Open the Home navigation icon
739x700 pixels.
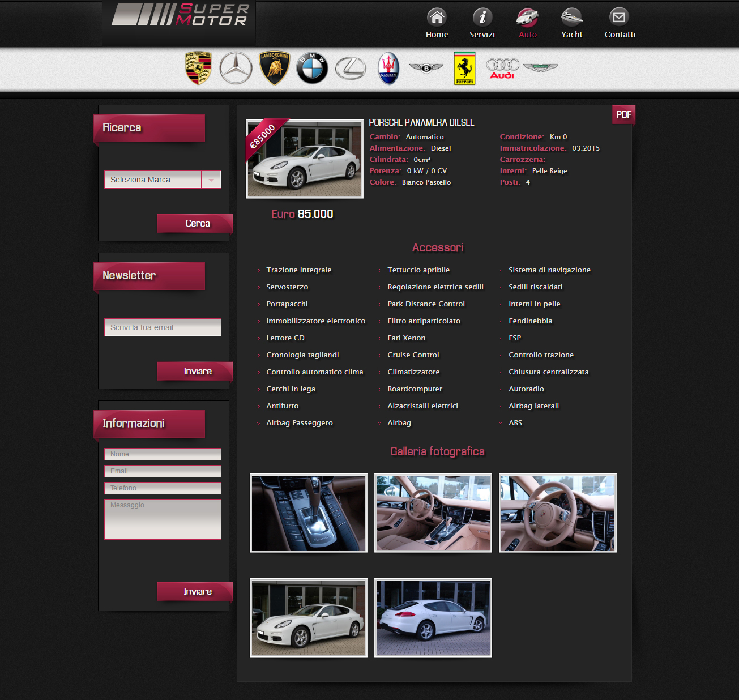click(437, 17)
